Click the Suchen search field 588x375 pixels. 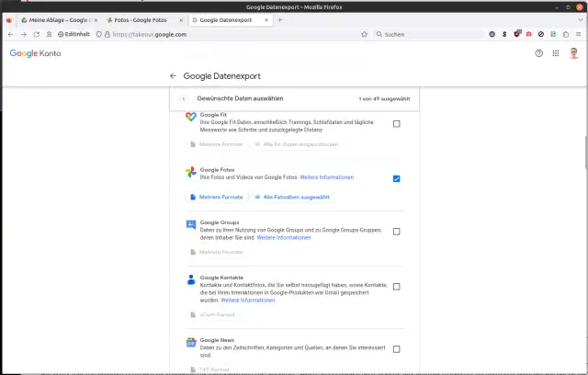click(429, 34)
